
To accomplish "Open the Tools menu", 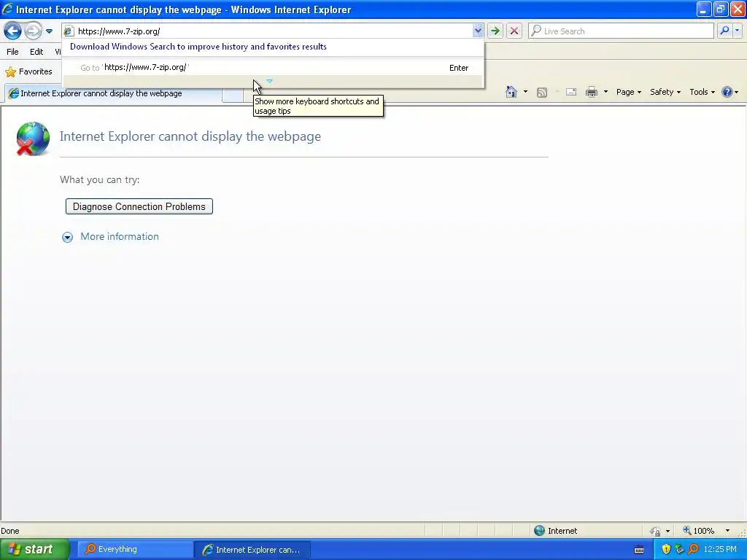I will point(703,92).
